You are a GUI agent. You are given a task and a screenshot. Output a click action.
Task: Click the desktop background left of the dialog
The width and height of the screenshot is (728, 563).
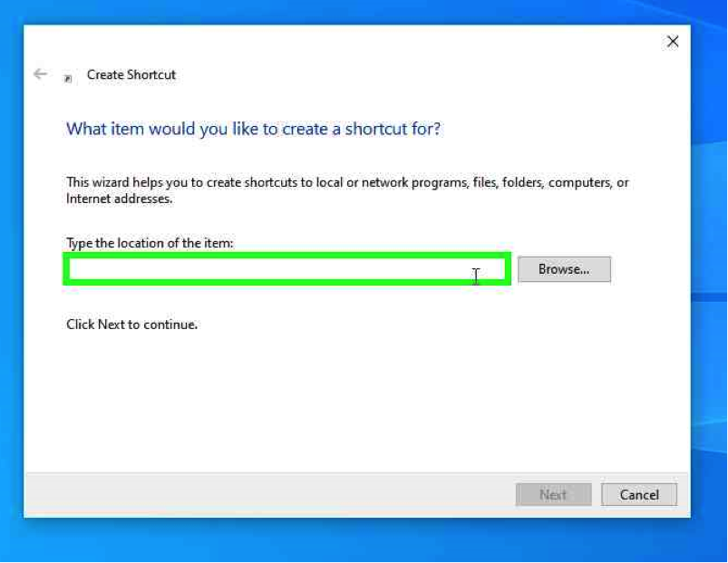pos(11,272)
